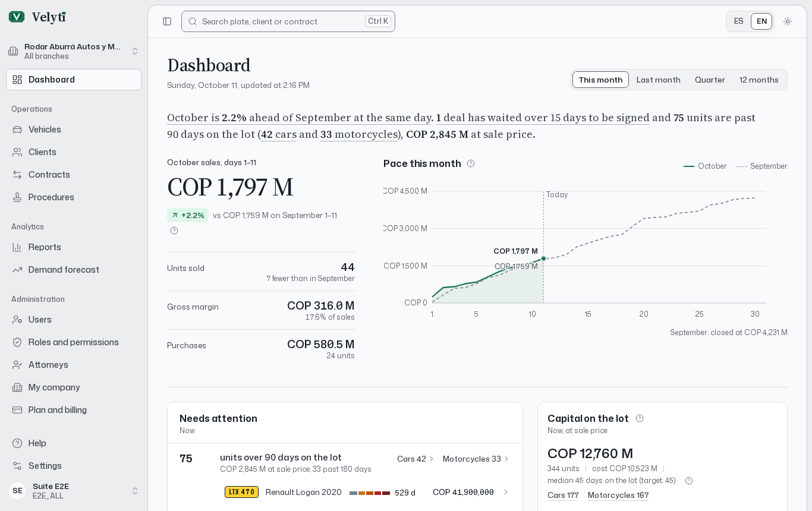Collapse sidebar with the panel icon
The width and height of the screenshot is (812, 511).
click(167, 21)
